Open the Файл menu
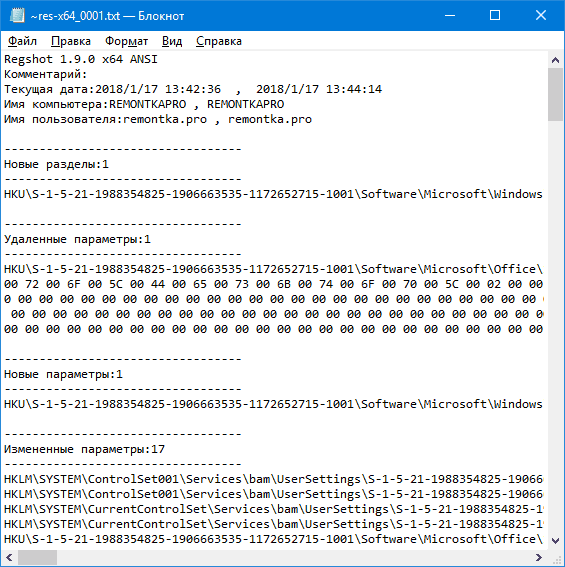Image resolution: width=565 pixels, height=567 pixels. (x=22, y=41)
